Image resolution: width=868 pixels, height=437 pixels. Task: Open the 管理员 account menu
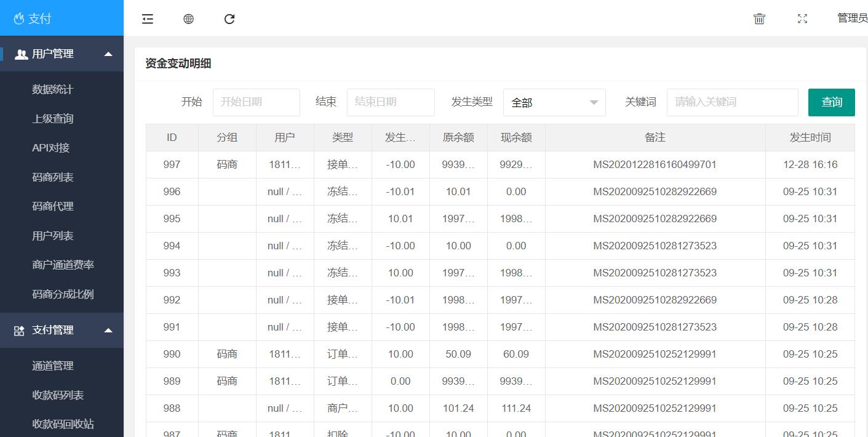click(852, 18)
